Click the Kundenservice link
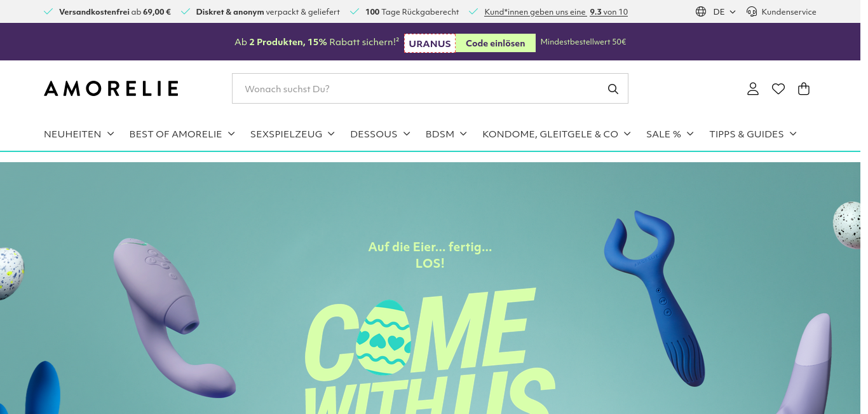The width and height of the screenshot is (868, 414). 789,11
